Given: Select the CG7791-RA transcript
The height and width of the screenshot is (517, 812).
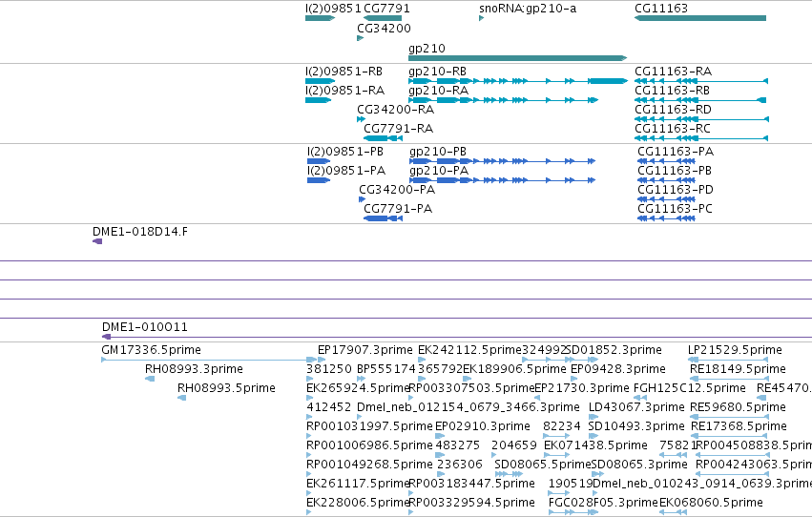Looking at the screenshot, I should tap(384, 138).
